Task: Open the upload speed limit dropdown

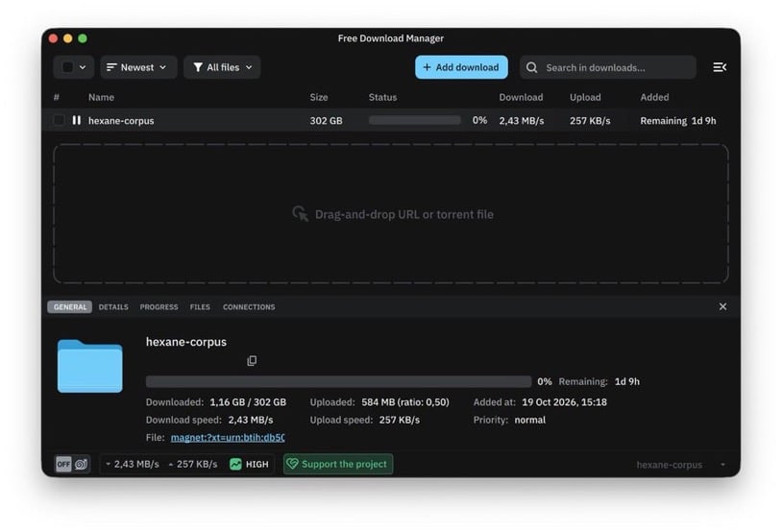Action: coord(192,464)
